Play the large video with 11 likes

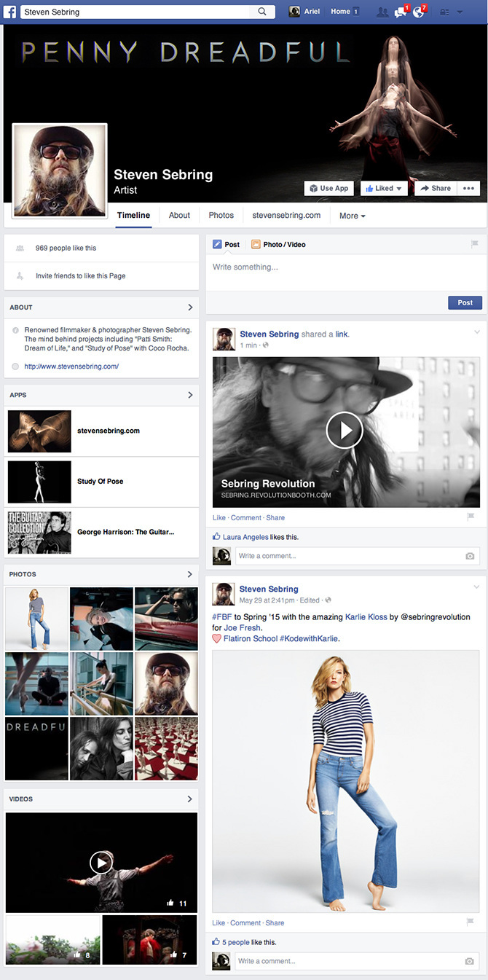101,863
